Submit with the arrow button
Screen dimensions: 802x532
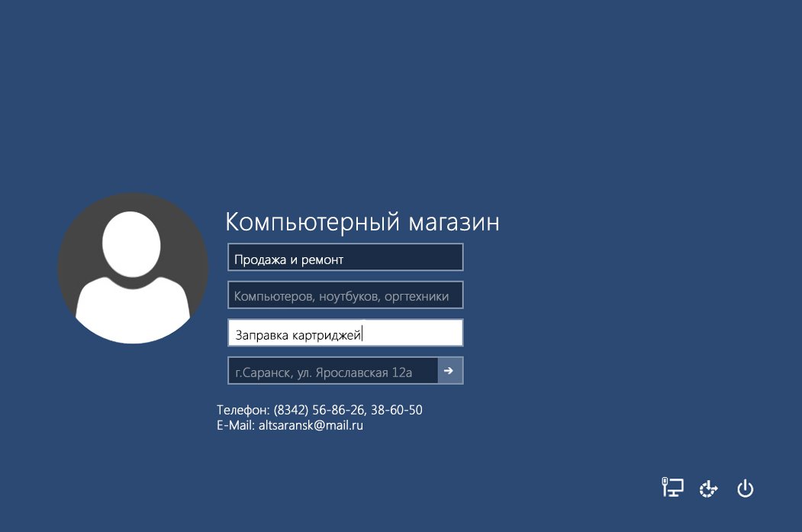point(451,371)
